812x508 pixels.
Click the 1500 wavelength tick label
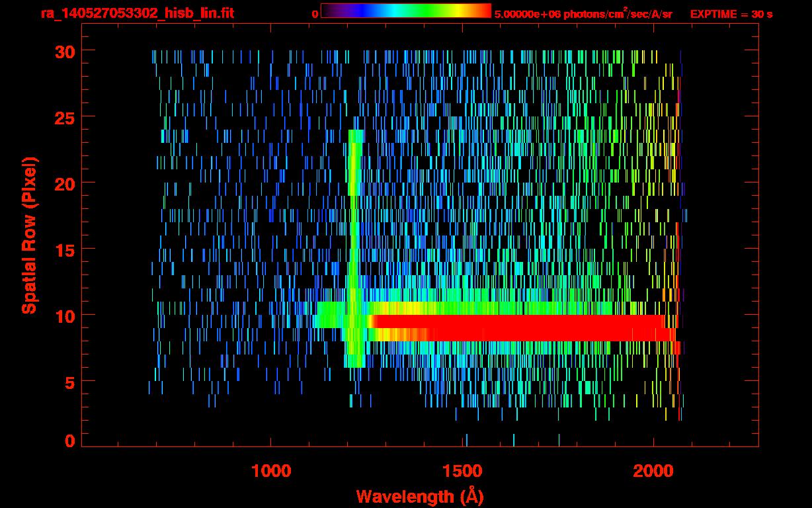click(462, 471)
